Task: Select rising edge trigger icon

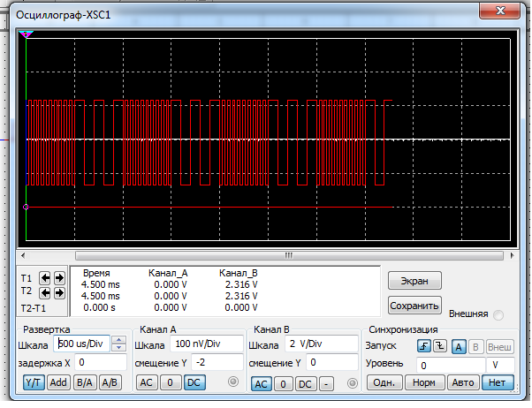Action: coord(424,345)
